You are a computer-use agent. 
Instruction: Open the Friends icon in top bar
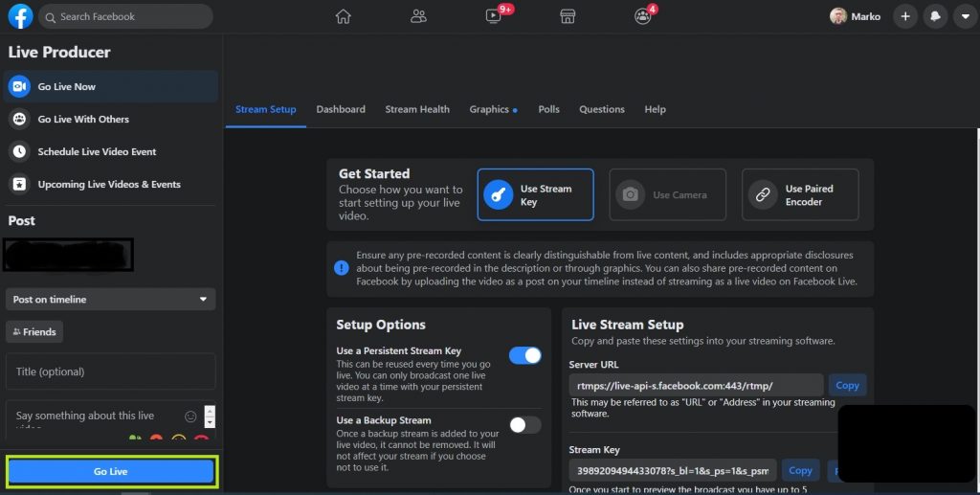point(418,16)
